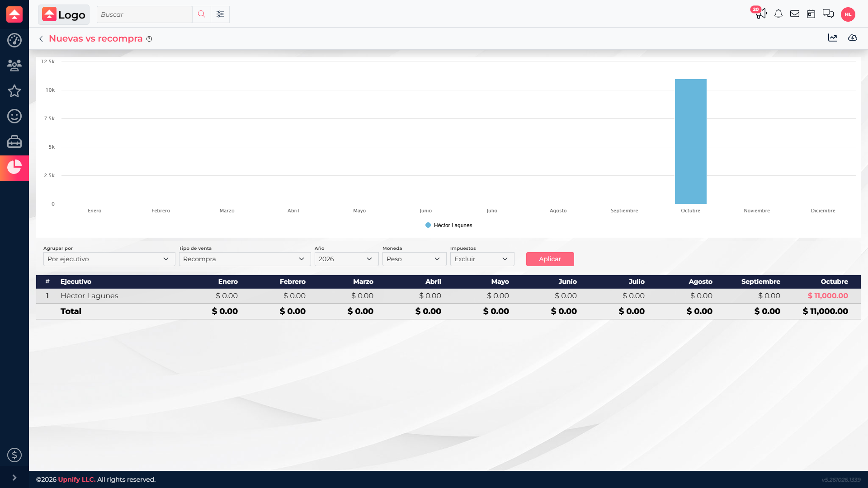Screen dimensions: 868x488
Task: Click the Septiembre column header in table
Action: pos(760,282)
